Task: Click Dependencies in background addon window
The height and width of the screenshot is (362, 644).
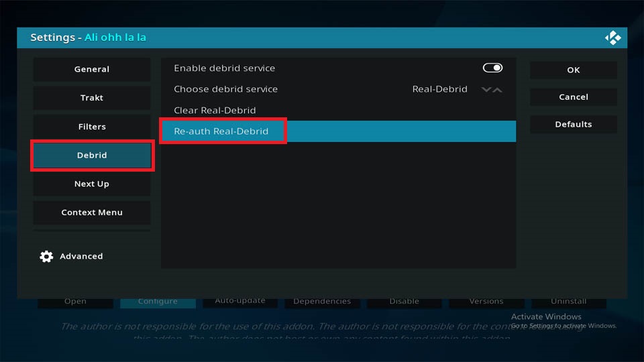Action: [x=322, y=302]
